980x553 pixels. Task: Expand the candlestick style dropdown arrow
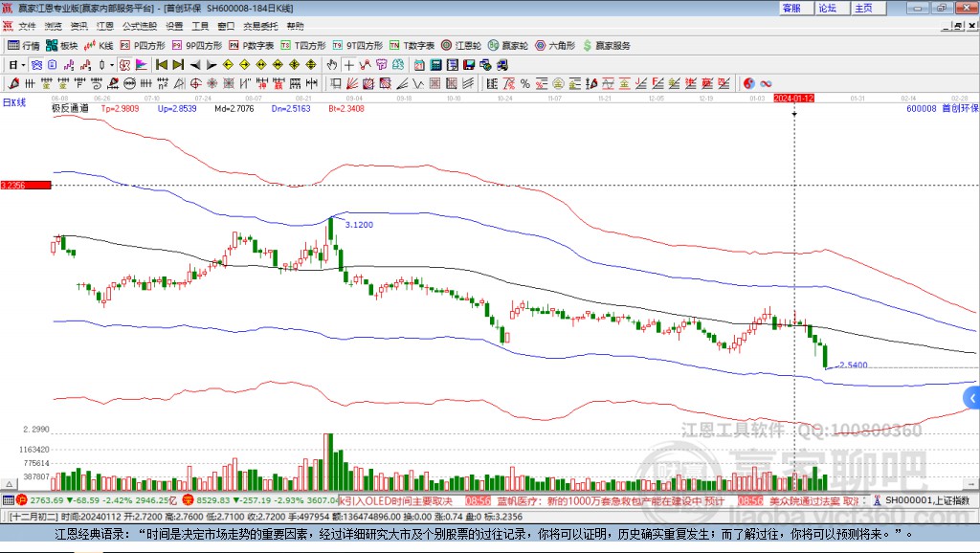tap(112, 65)
